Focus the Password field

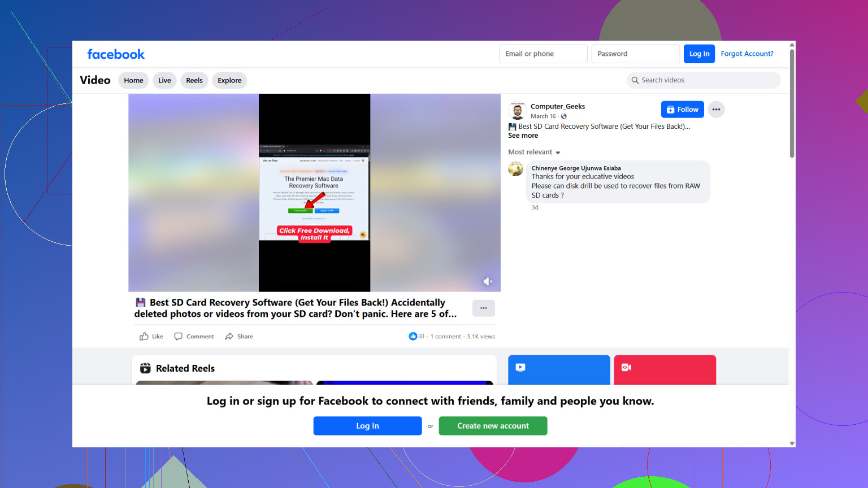coord(635,54)
